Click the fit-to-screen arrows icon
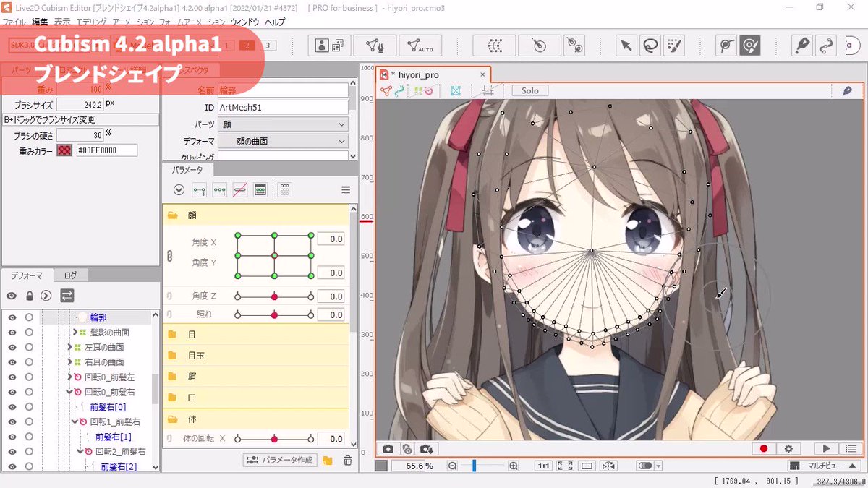This screenshot has width=868, height=488. pyautogui.click(x=565, y=466)
